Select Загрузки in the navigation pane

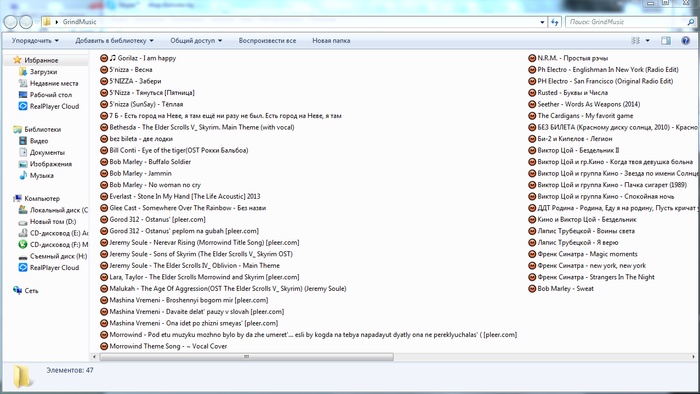43,71
